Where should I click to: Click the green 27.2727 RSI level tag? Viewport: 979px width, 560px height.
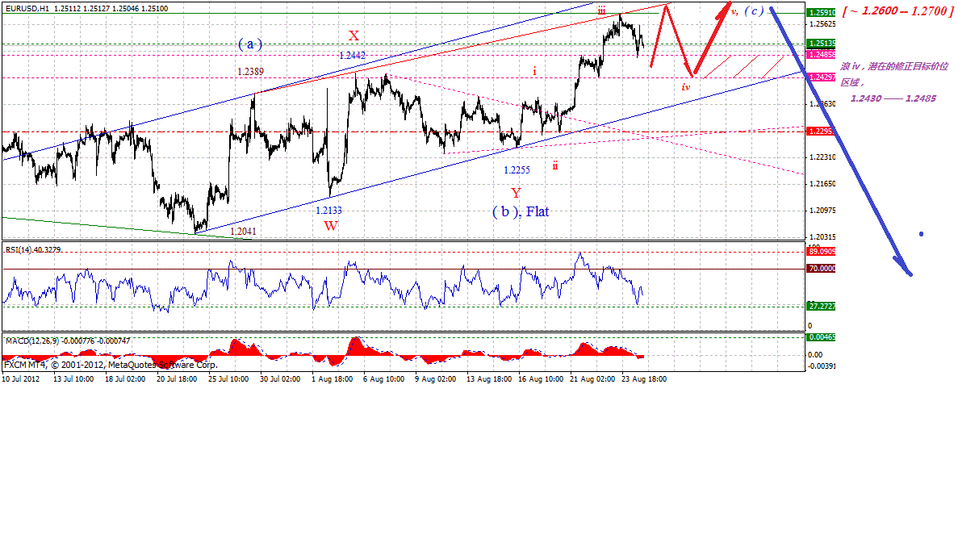pyautogui.click(x=821, y=307)
